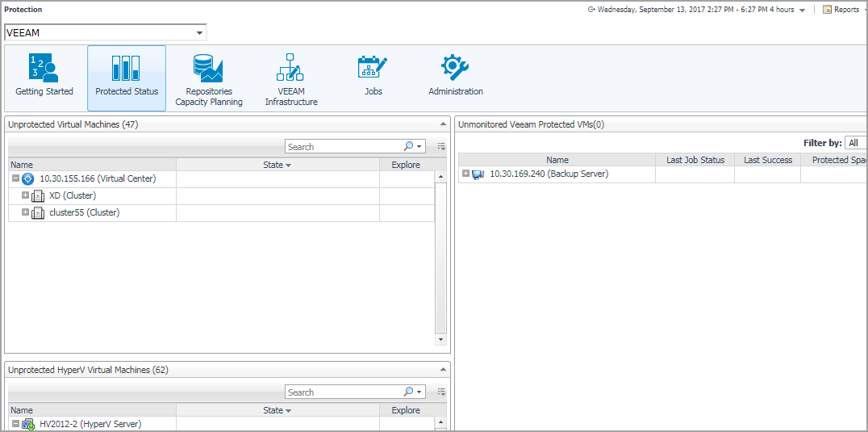Click the XD cluster icon
The height and width of the screenshot is (432, 868).
(38, 195)
